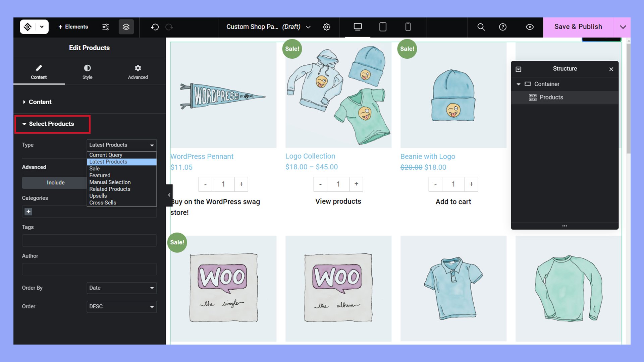Open the Beanie with Logo product link
Screen dimensions: 644x362
[428, 157]
